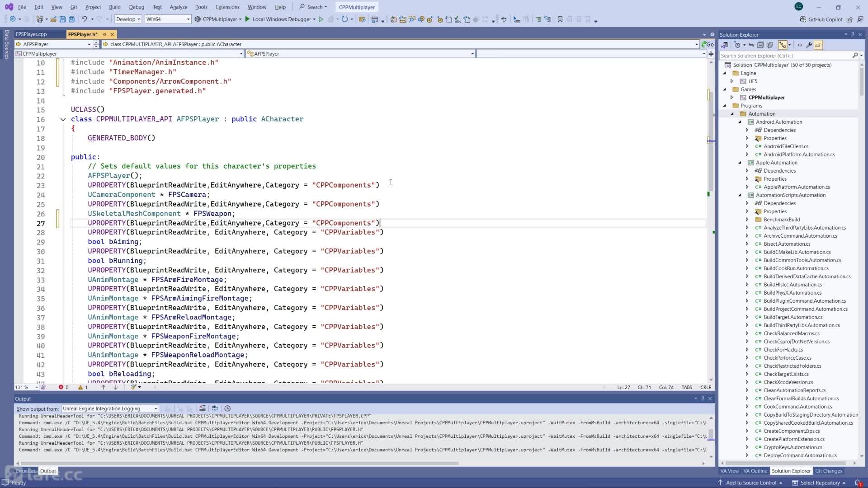The image size is (868, 488).
Task: Click Select Repository in status bar
Action: tap(820, 483)
